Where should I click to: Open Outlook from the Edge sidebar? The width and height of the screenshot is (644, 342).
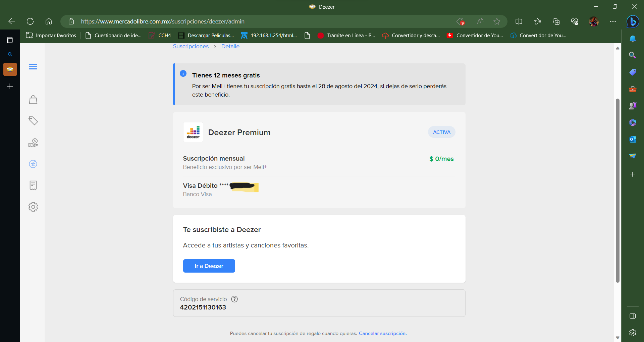tap(633, 139)
